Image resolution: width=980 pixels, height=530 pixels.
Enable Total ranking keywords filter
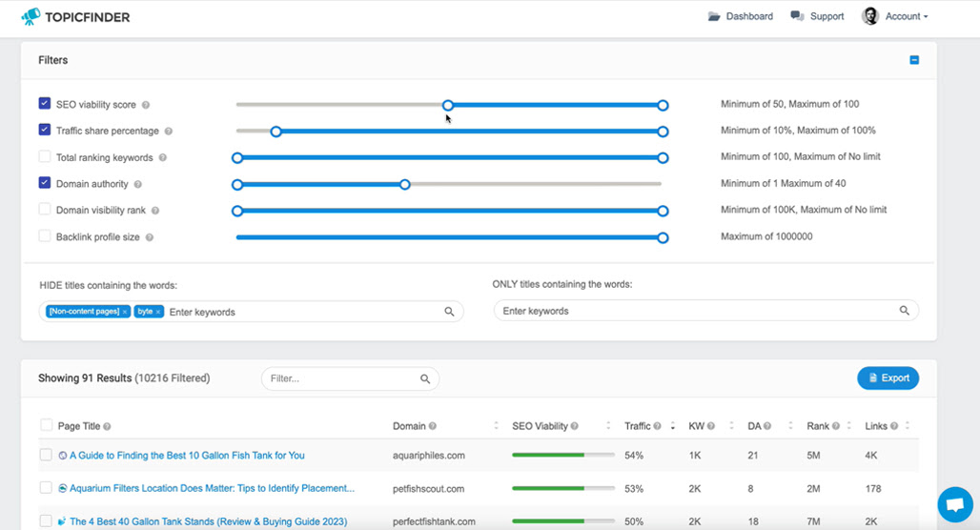click(45, 156)
